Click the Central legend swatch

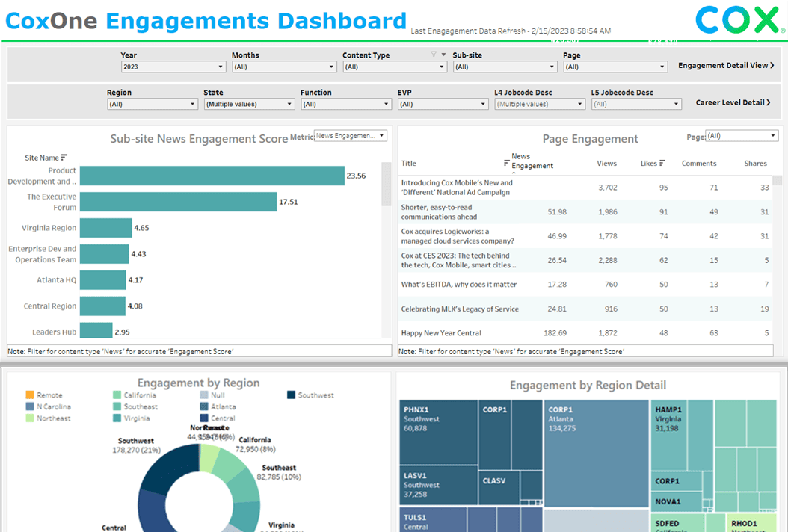click(204, 418)
